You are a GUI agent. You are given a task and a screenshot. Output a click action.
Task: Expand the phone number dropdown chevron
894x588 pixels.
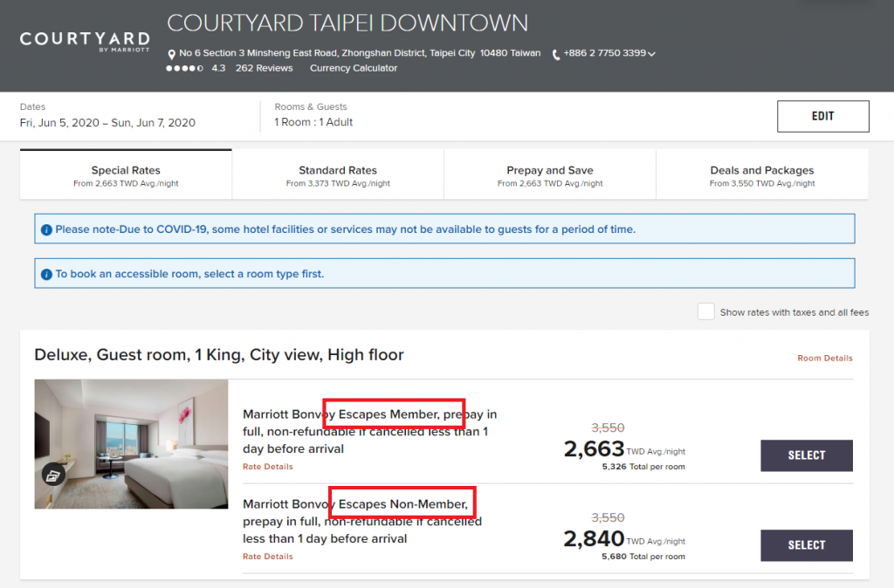pos(651,53)
